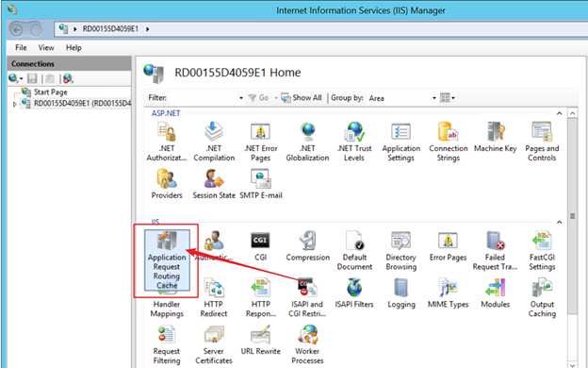
Task: Open .NET Globalization feature
Action: [307, 142]
